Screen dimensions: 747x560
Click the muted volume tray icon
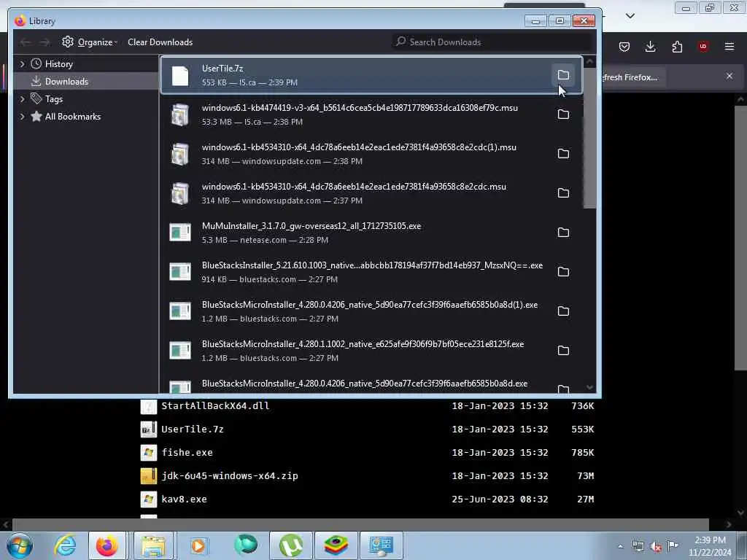click(x=656, y=547)
